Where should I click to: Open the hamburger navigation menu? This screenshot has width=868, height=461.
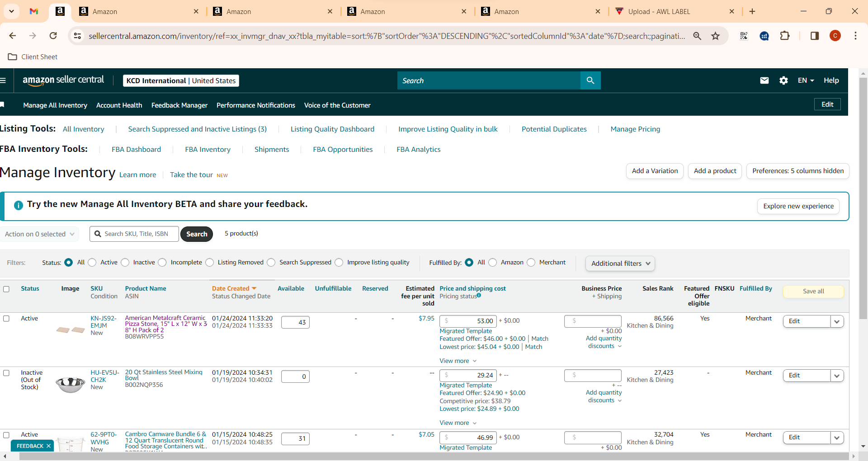coord(3,80)
